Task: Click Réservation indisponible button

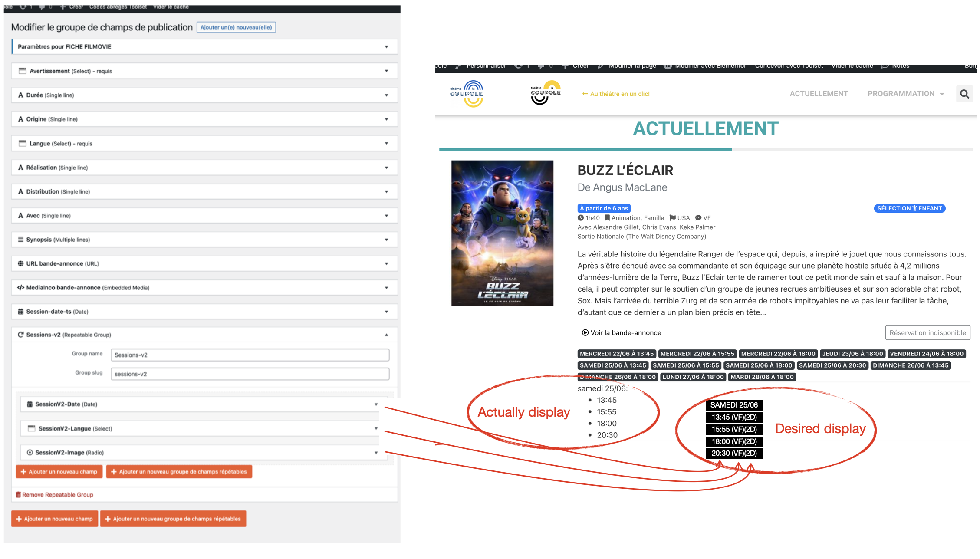Action: (x=927, y=333)
